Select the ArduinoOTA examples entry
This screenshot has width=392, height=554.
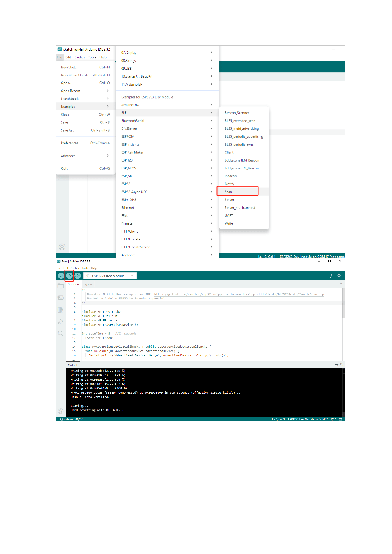(x=167, y=105)
